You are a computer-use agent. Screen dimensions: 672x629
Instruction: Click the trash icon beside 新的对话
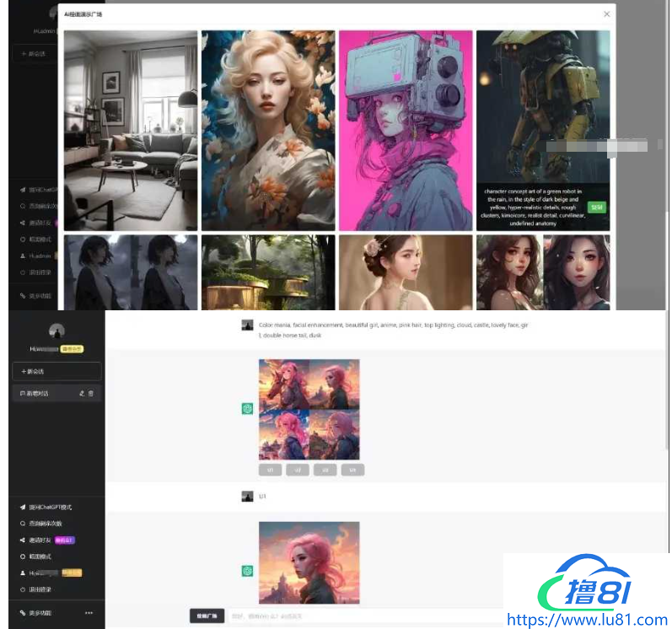click(92, 393)
